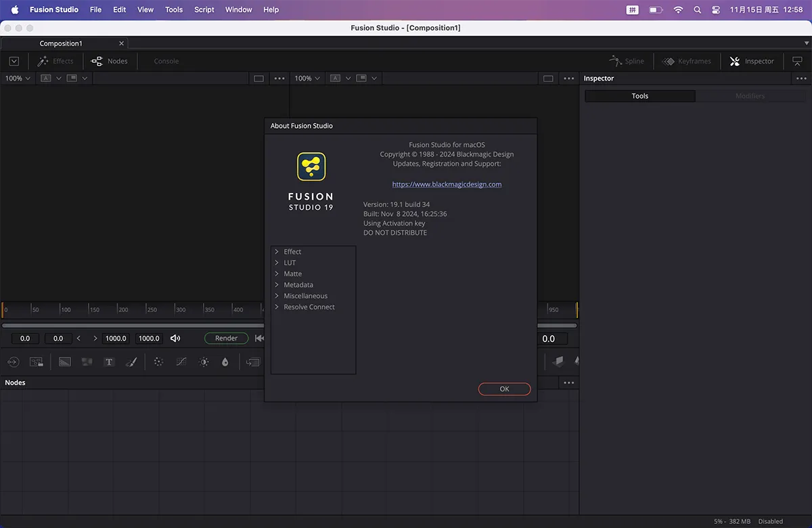Open the left viewer 100% zoom dropdown
Screen dimensions: 812x528
click(x=18, y=79)
